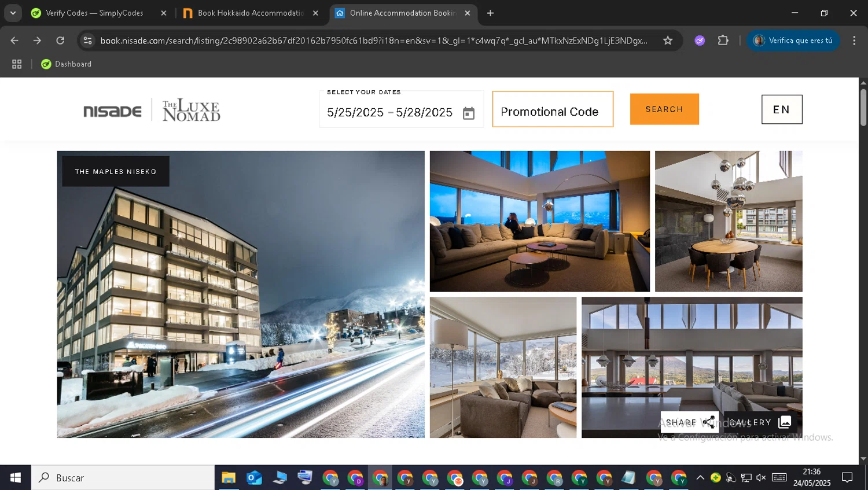Viewport: 868px width, 490px height.
Task: Open the purple extension icon
Action: [700, 40]
